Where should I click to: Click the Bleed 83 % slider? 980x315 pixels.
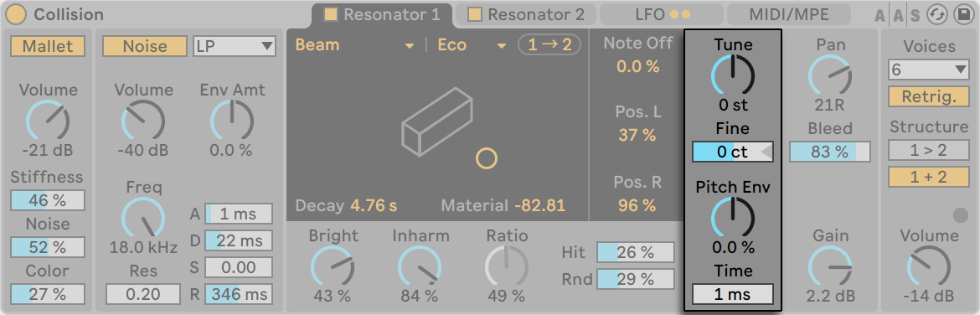click(x=830, y=152)
